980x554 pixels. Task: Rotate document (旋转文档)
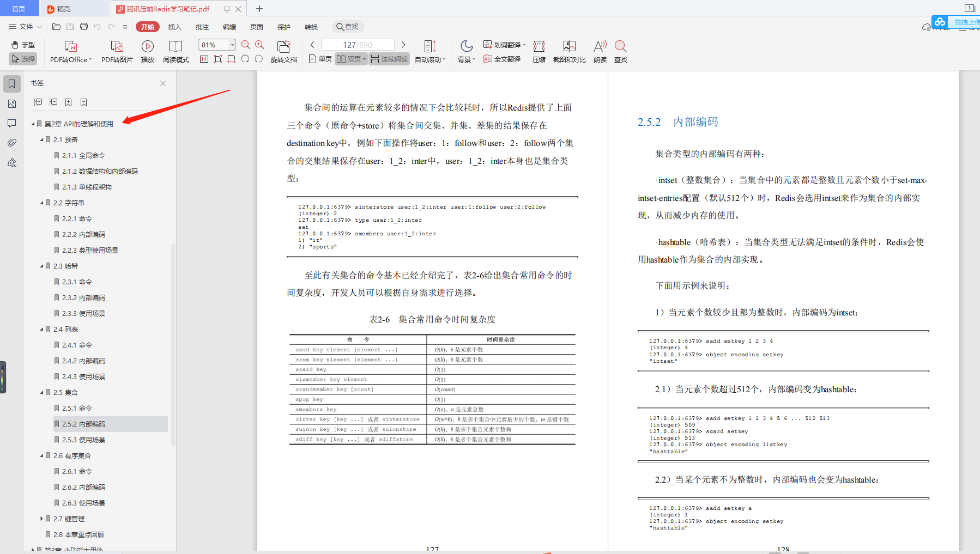283,52
